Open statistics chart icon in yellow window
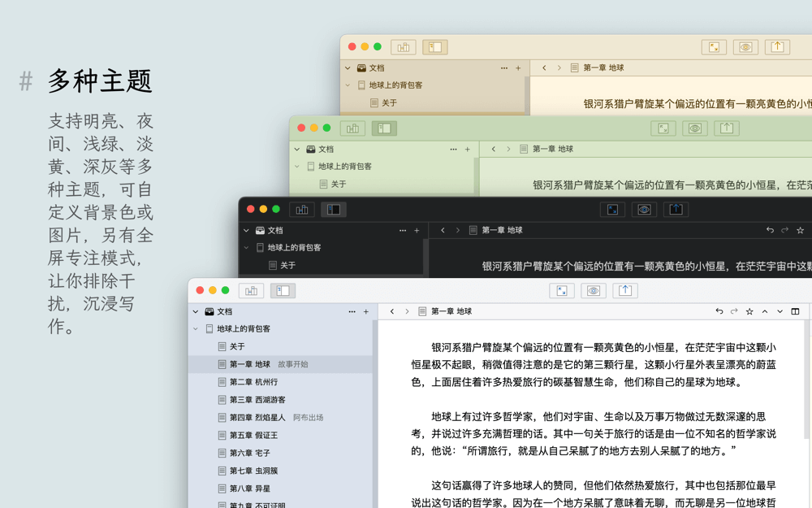This screenshot has height=508, width=812. point(404,47)
